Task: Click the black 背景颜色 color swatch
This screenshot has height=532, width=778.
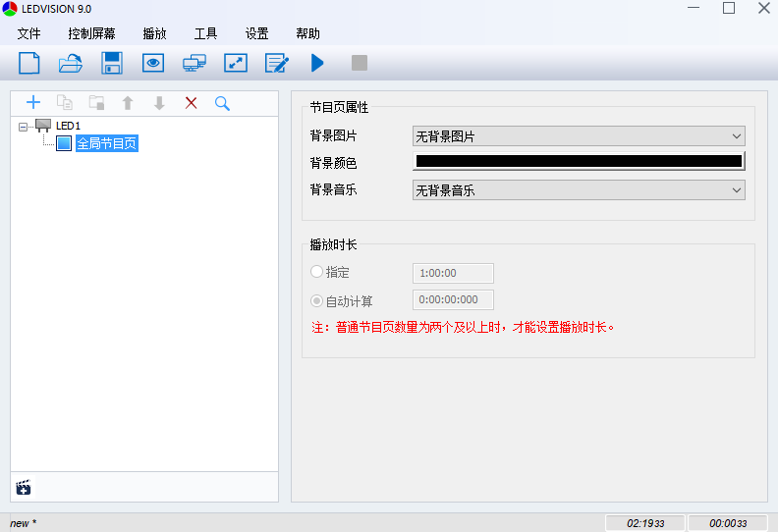Action: click(x=578, y=162)
